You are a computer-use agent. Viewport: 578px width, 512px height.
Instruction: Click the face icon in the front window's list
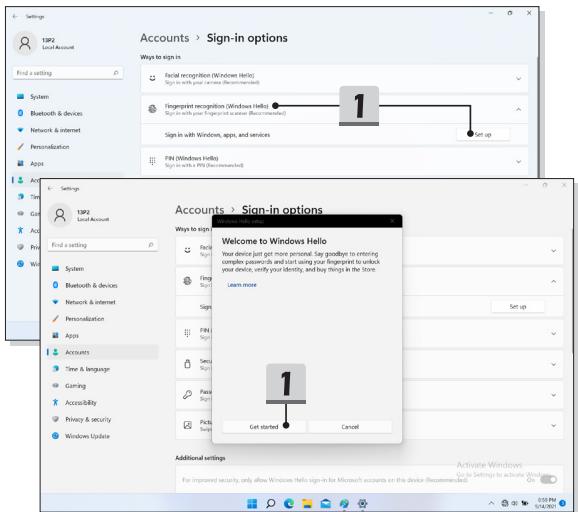click(187, 250)
